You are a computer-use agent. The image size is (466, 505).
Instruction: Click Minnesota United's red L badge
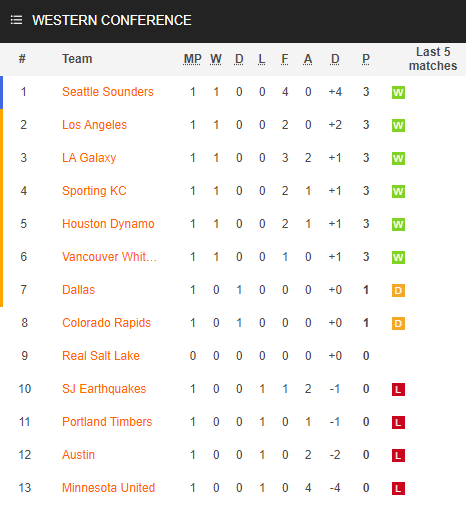[x=398, y=488]
